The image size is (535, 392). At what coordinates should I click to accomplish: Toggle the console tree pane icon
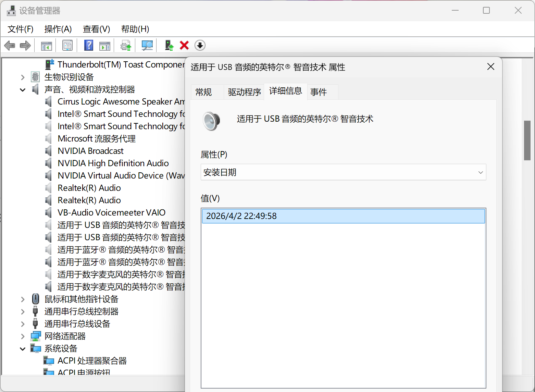tap(46, 45)
